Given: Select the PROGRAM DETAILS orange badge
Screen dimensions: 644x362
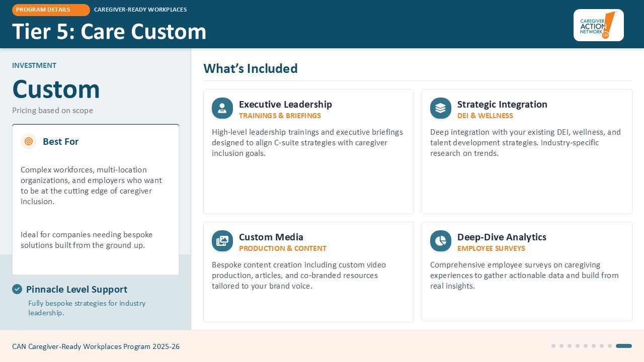Looking at the screenshot, I should pos(50,10).
